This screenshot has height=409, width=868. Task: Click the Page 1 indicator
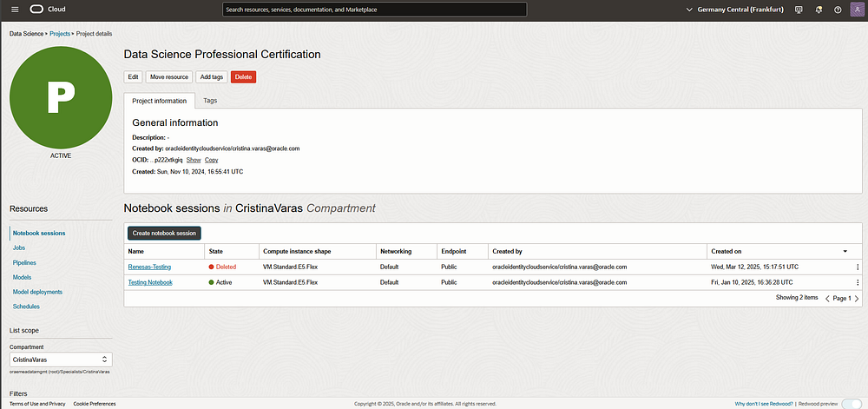pos(842,299)
